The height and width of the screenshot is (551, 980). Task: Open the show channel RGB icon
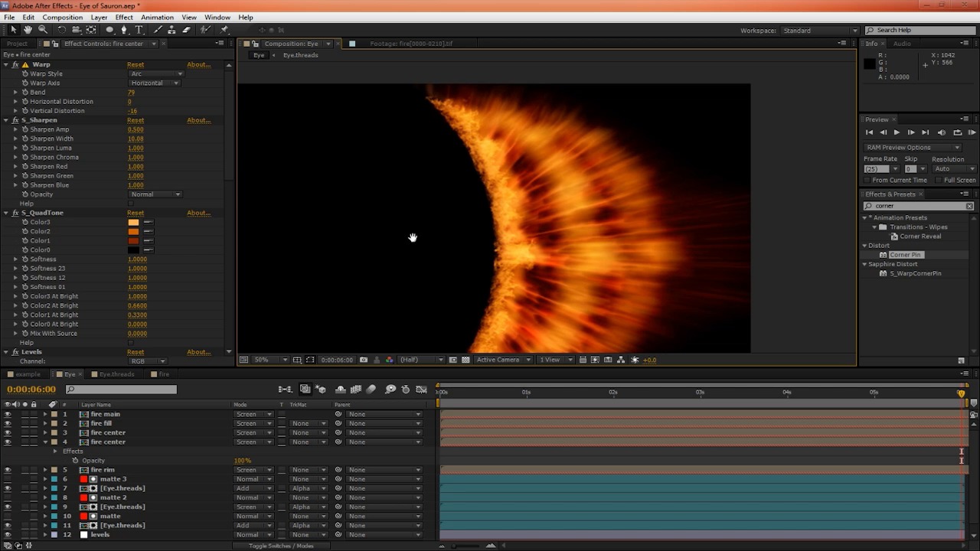pyautogui.click(x=389, y=360)
